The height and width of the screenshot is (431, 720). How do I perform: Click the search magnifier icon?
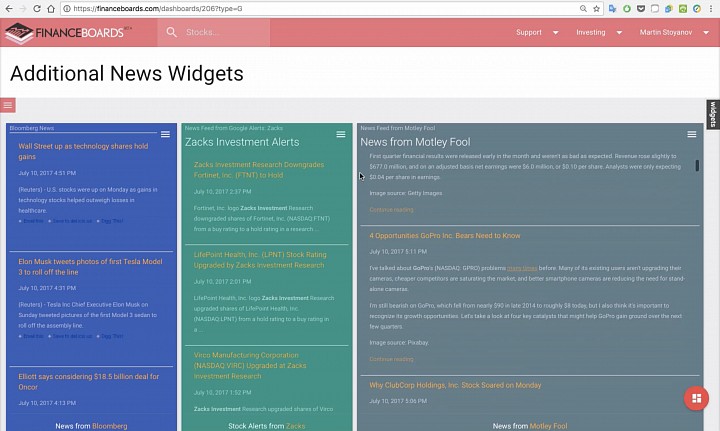tap(172, 33)
